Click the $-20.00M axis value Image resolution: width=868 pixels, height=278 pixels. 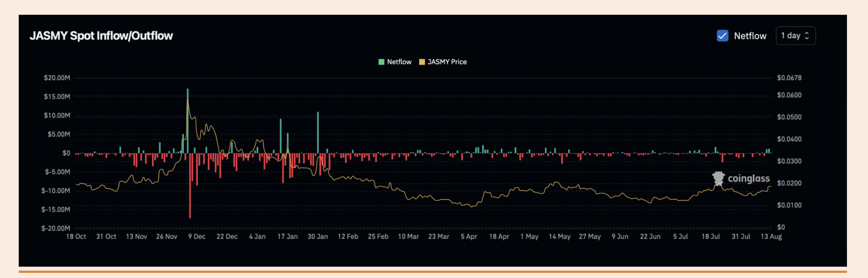56,228
